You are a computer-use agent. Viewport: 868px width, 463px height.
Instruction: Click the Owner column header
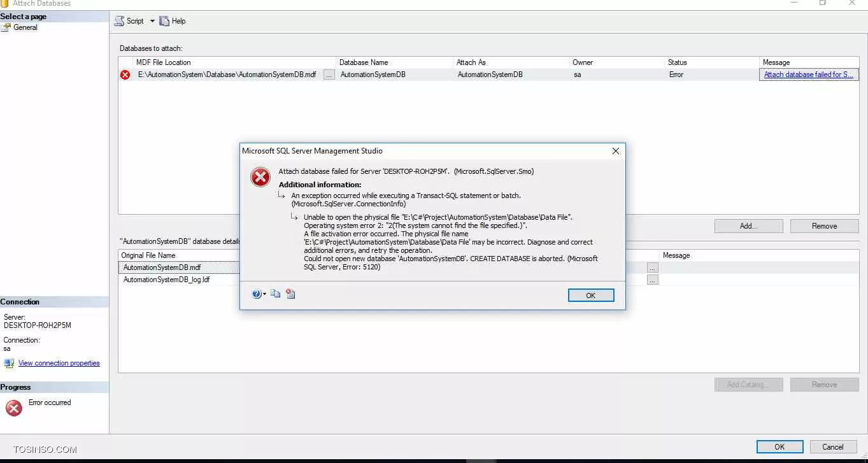click(x=616, y=62)
